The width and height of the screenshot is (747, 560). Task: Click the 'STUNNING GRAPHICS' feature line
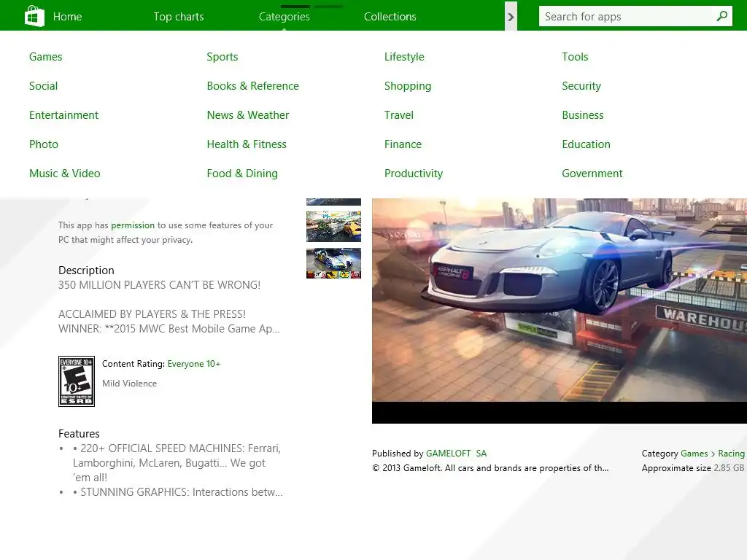[178, 492]
